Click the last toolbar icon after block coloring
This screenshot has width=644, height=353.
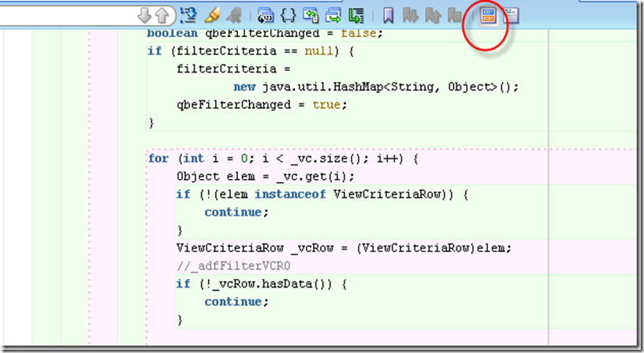511,16
